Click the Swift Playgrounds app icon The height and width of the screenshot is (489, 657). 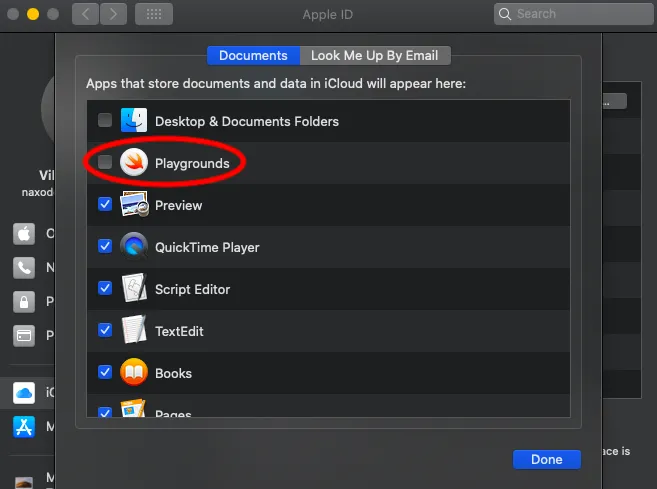coord(134,162)
